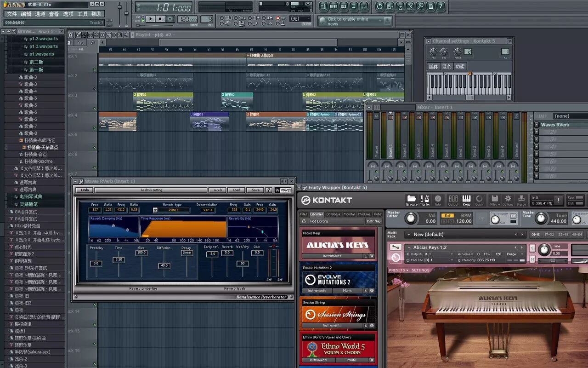This screenshot has height=368, width=588.
Task: Toggle Linear decay in RVerb
Action: tap(187, 253)
